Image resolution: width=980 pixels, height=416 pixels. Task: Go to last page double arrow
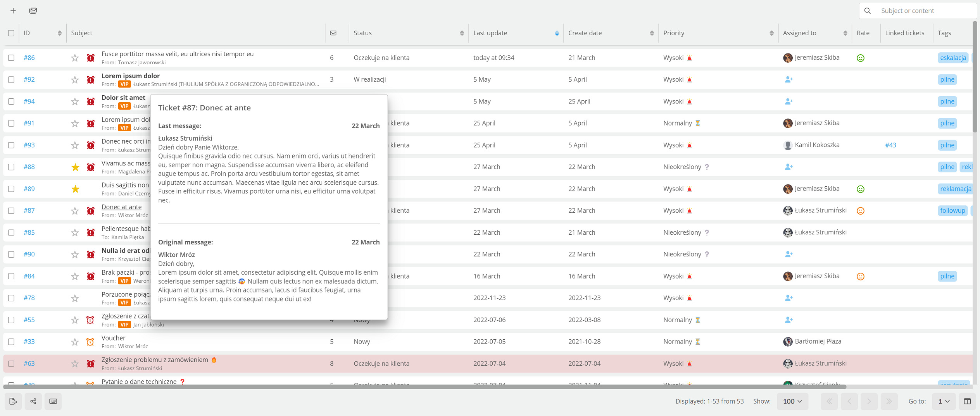(889, 401)
